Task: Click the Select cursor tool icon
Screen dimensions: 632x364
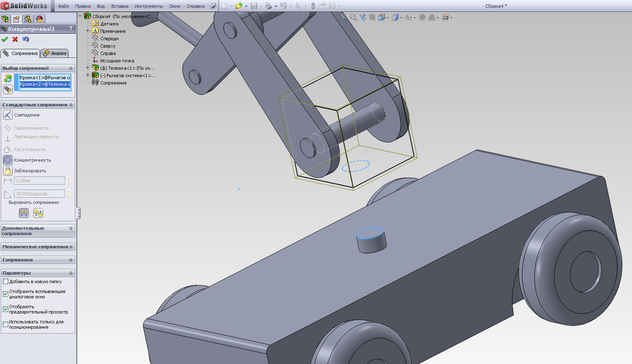Action: coord(298,6)
